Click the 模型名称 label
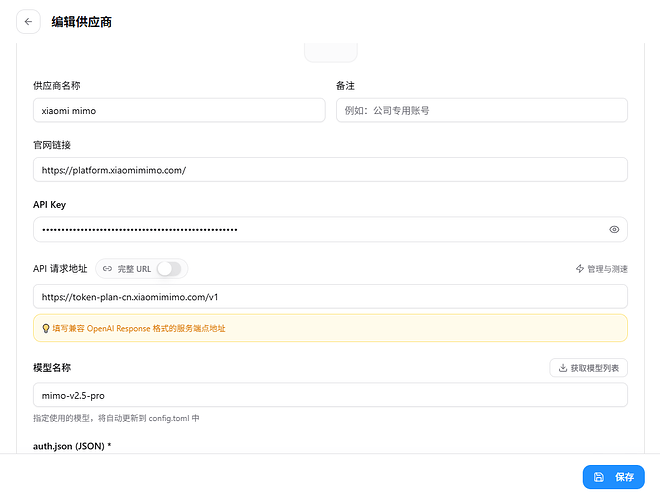This screenshot has height=500, width=660. pyautogui.click(x=52, y=368)
